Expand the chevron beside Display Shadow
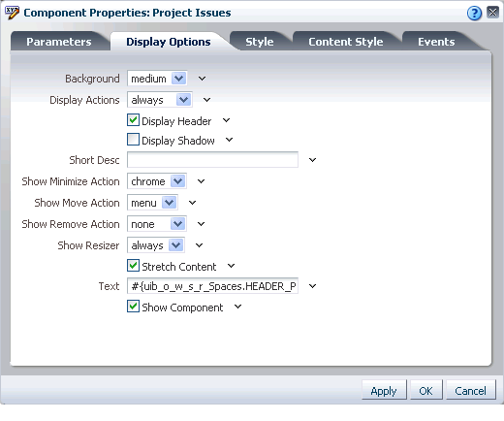This screenshot has height=421, width=504. click(x=229, y=140)
